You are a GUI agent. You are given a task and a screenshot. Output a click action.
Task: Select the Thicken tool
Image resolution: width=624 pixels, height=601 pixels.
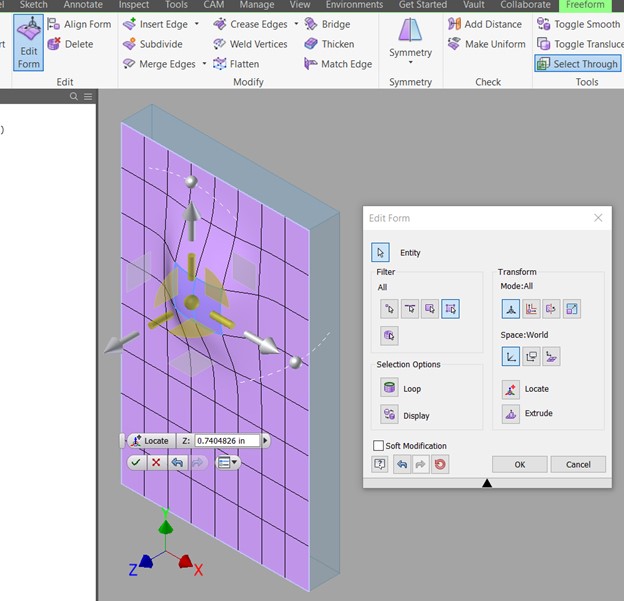[329, 44]
